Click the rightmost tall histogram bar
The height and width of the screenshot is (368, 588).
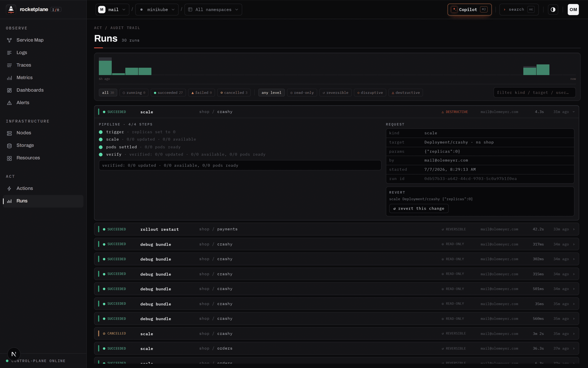[x=543, y=70]
